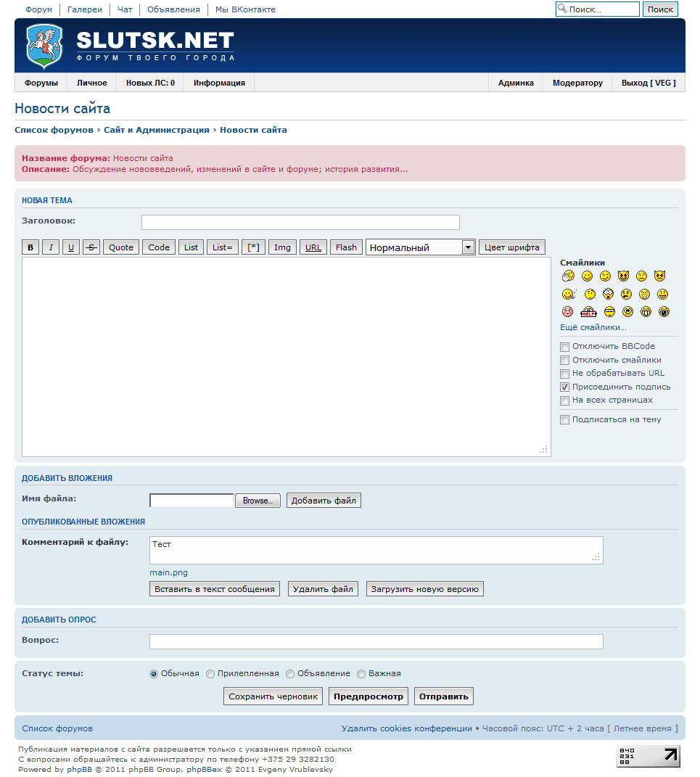
Task: Apply bold formatting with B button
Action: pyautogui.click(x=30, y=247)
